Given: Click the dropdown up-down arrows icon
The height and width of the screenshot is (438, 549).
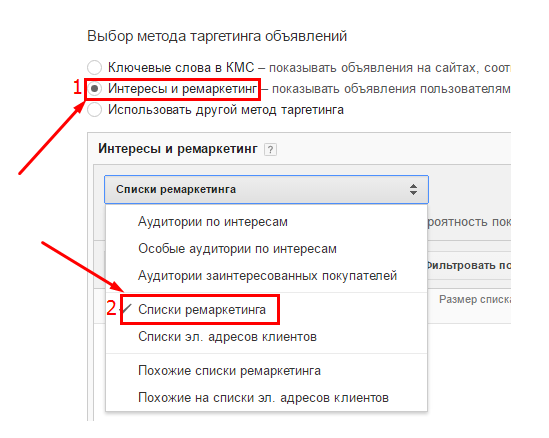Looking at the screenshot, I should point(413,189).
